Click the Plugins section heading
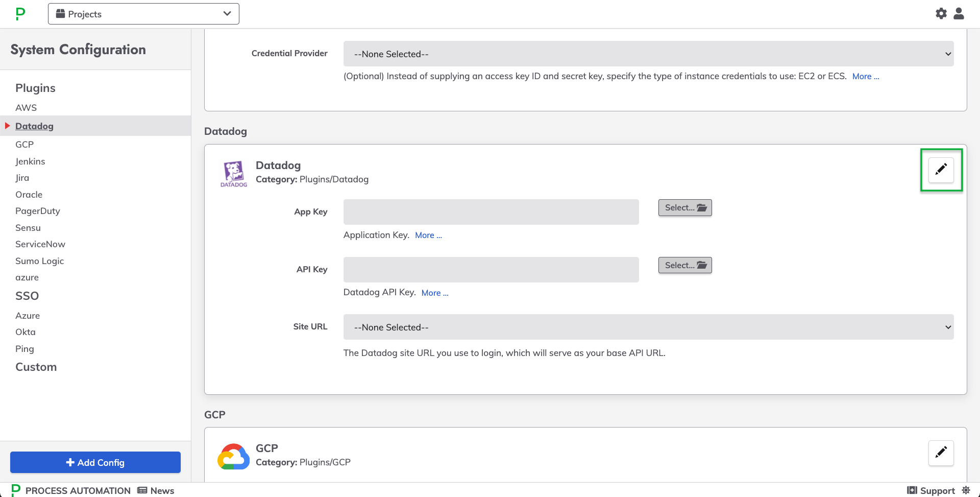The width and height of the screenshot is (980, 497). pos(35,88)
